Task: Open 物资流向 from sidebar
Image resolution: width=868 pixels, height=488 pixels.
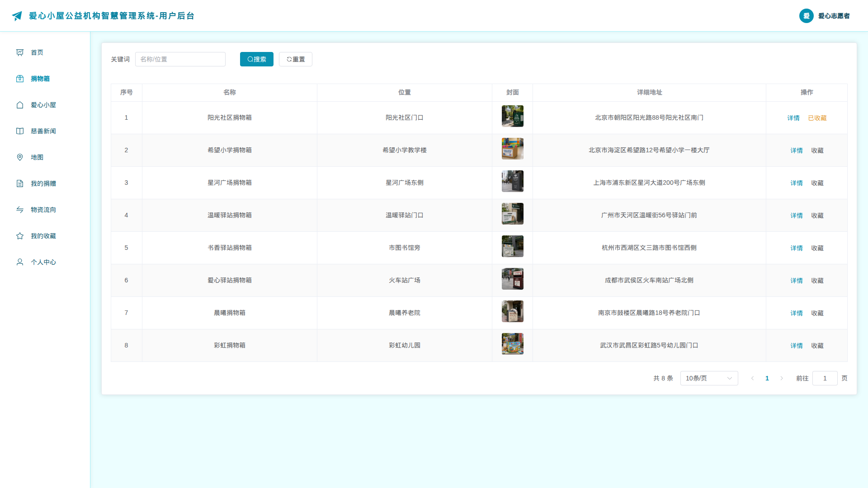Action: pyautogui.click(x=45, y=210)
